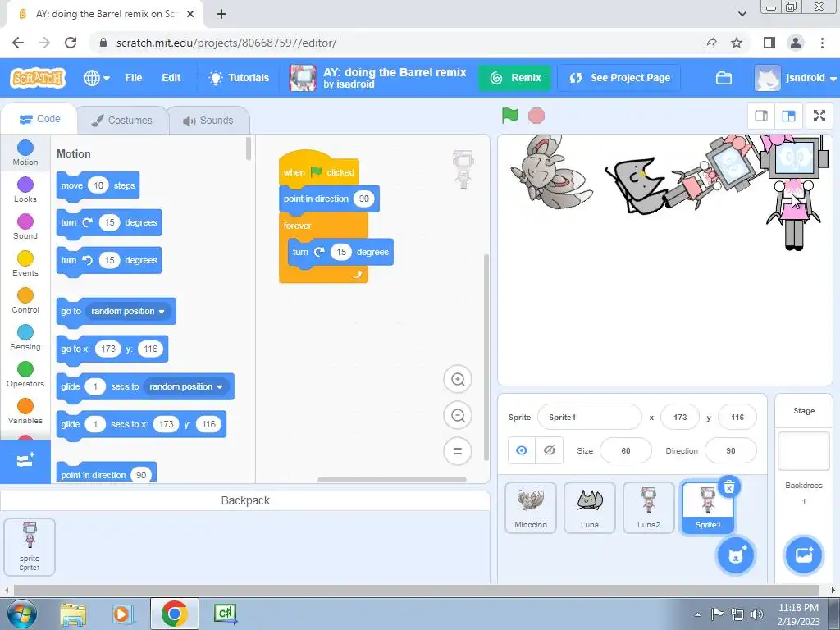The width and height of the screenshot is (840, 630).
Task: Click the workspace horizontal scrollbar
Action: pos(391,479)
